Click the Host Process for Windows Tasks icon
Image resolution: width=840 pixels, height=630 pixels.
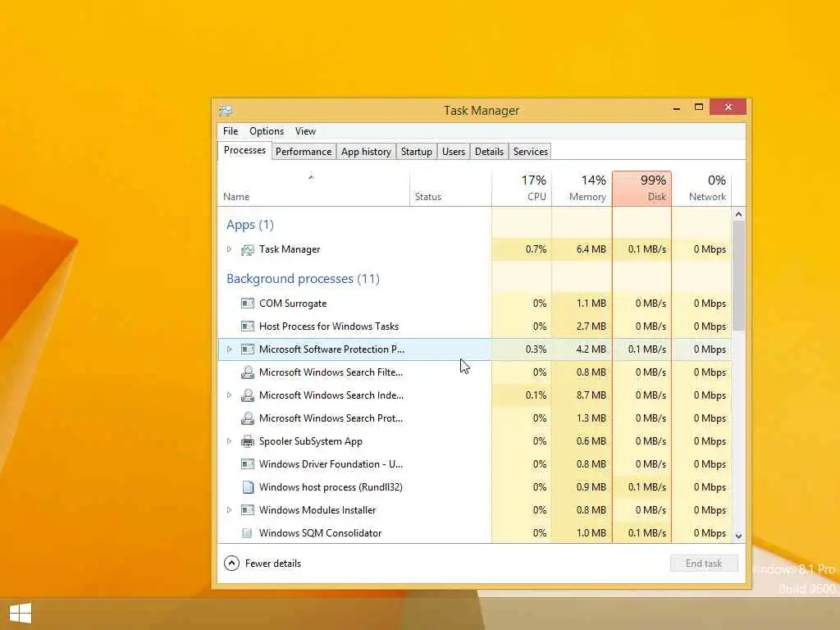(x=247, y=326)
